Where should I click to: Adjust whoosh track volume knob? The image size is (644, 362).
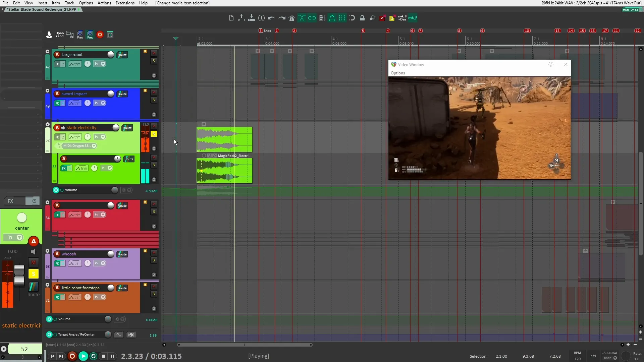(111, 254)
